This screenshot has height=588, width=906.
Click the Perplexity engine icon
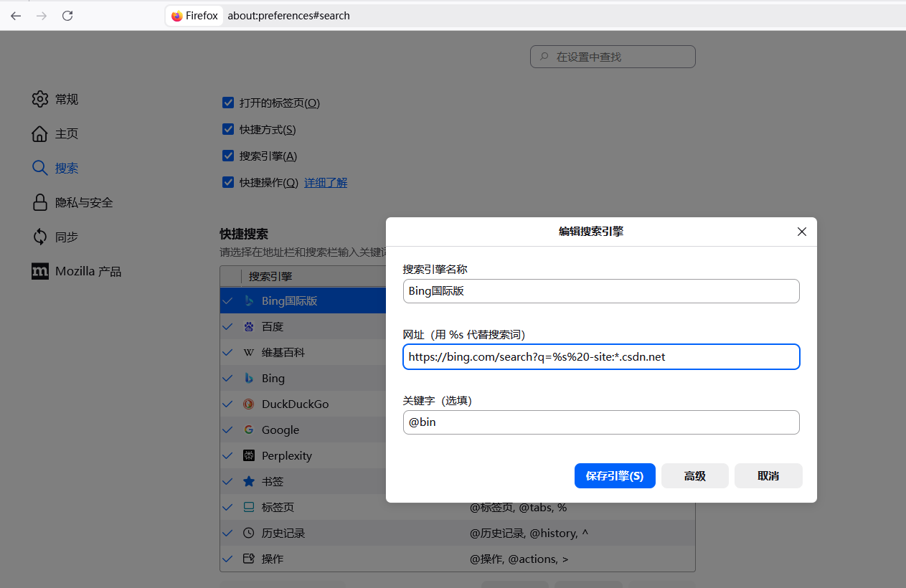tap(249, 456)
